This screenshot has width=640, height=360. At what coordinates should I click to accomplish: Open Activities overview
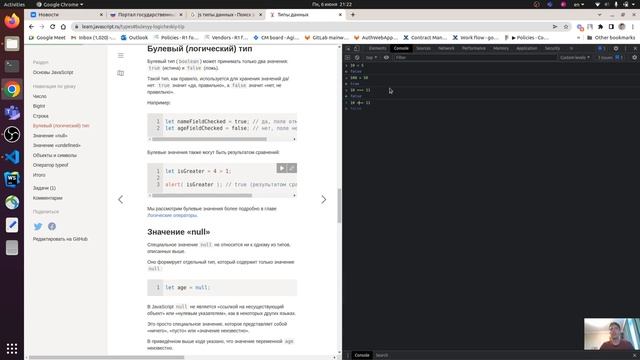pos(14,4)
